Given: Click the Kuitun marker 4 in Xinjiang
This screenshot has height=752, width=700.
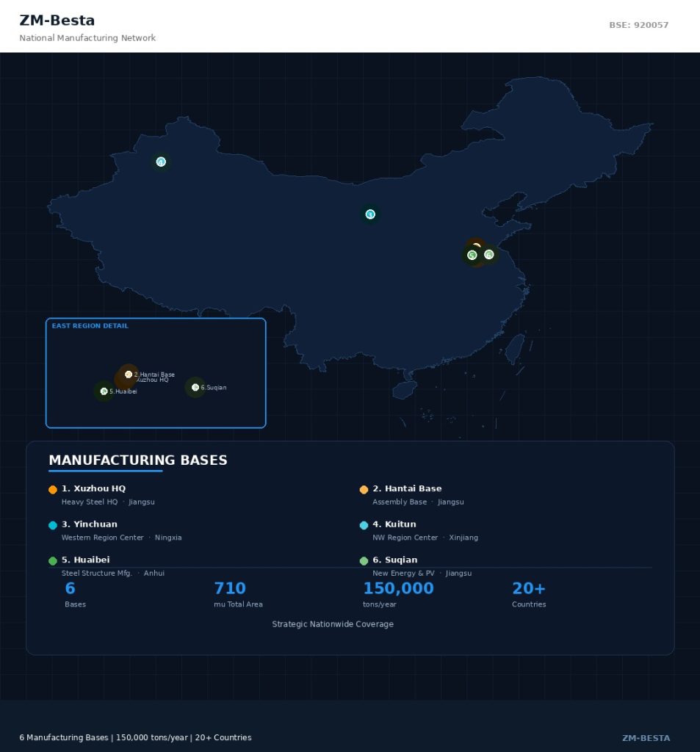Looking at the screenshot, I should 161,162.
